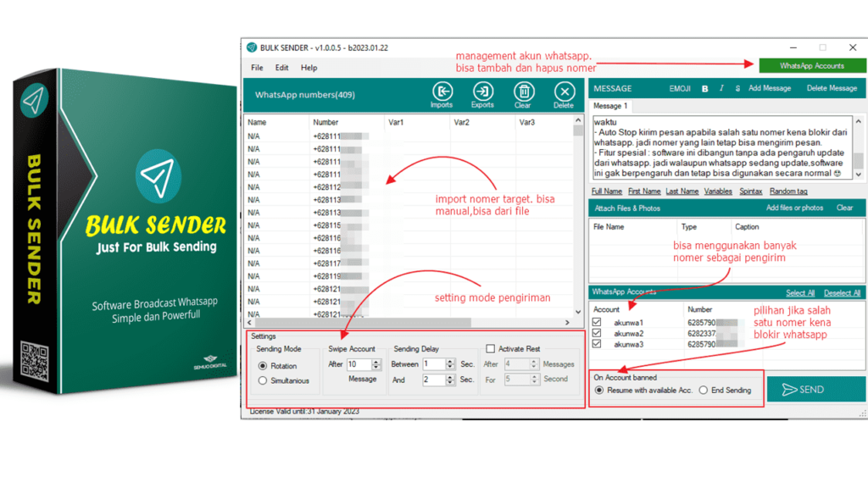Viewport: 868px width, 488px height.
Task: Toggle Bold formatting in message toolbar
Action: [x=704, y=88]
